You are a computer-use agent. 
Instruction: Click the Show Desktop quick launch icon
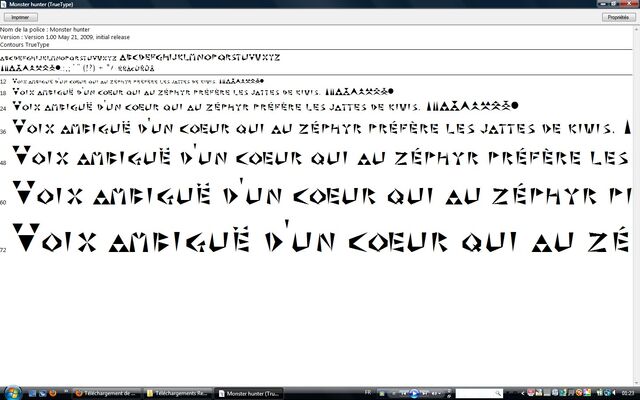click(x=33, y=393)
